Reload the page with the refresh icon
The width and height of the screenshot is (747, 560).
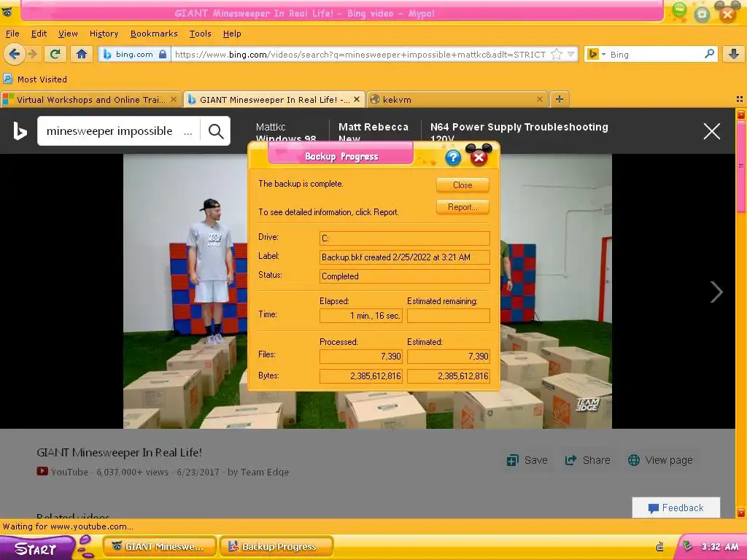click(55, 54)
